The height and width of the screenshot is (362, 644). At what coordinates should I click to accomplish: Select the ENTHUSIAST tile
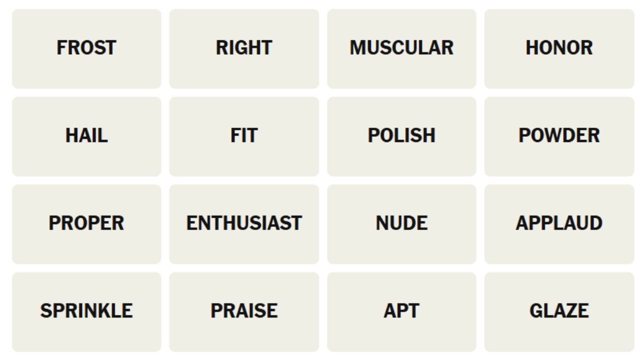244,224
